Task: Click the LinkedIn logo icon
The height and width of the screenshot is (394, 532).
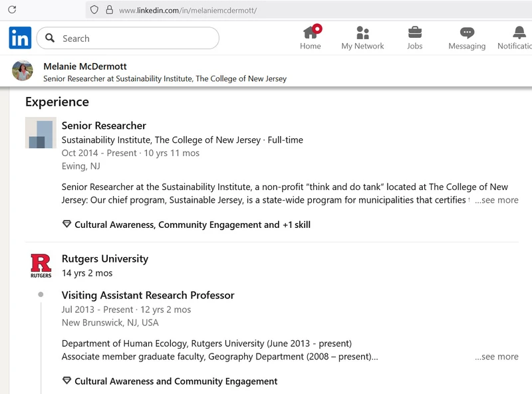Action: pos(20,38)
